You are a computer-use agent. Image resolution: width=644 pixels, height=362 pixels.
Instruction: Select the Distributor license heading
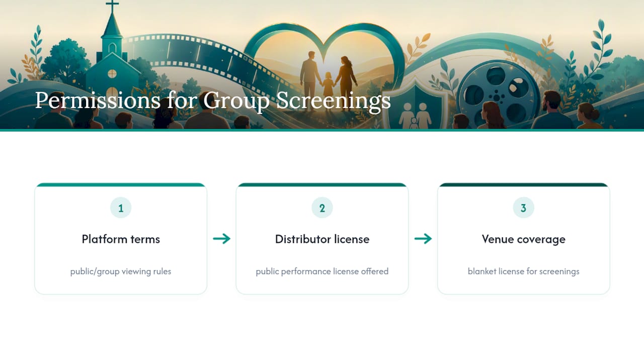322,239
